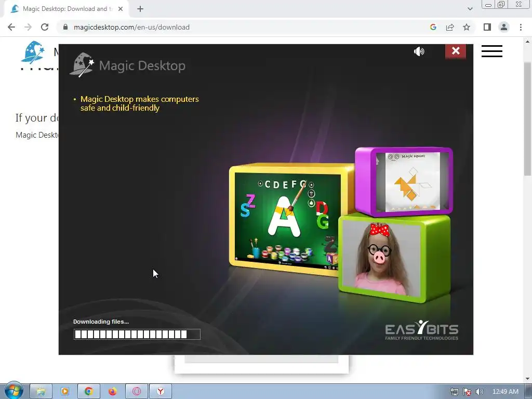View site information via the padlock icon
Screen dimensions: 532x399
click(x=65, y=27)
